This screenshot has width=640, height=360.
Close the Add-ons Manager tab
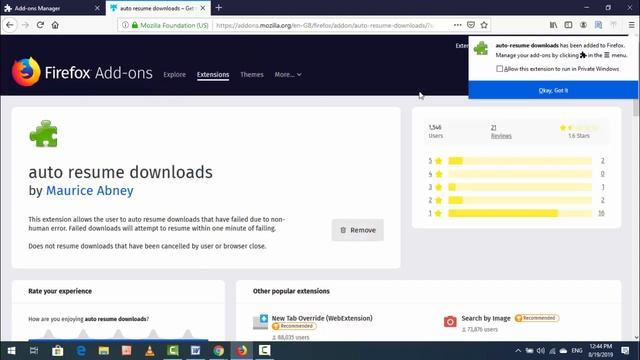(x=97, y=8)
